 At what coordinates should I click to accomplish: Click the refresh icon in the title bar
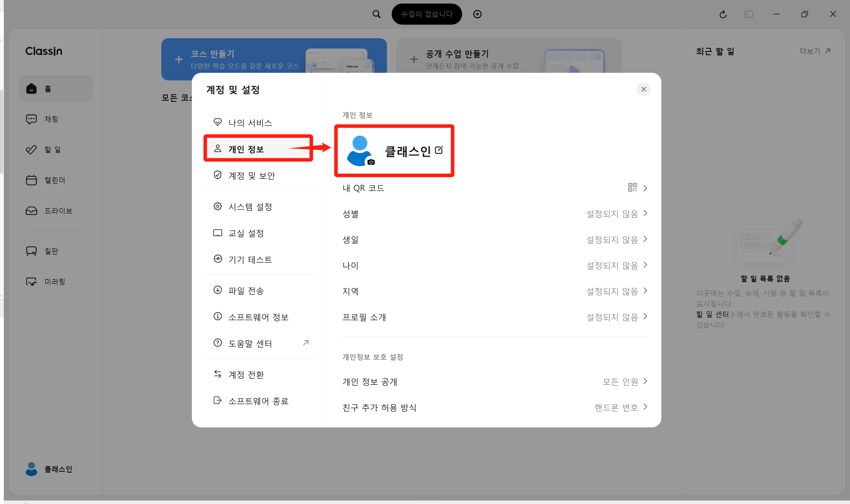(x=723, y=14)
